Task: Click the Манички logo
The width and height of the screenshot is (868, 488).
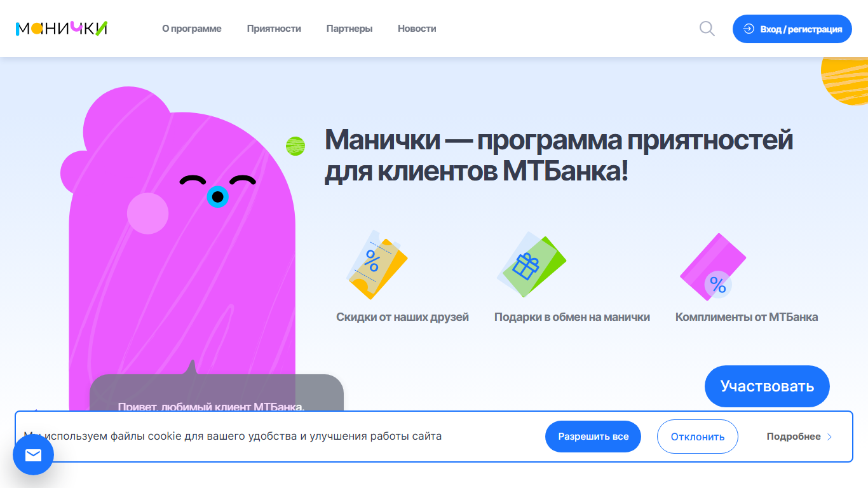Action: (62, 29)
